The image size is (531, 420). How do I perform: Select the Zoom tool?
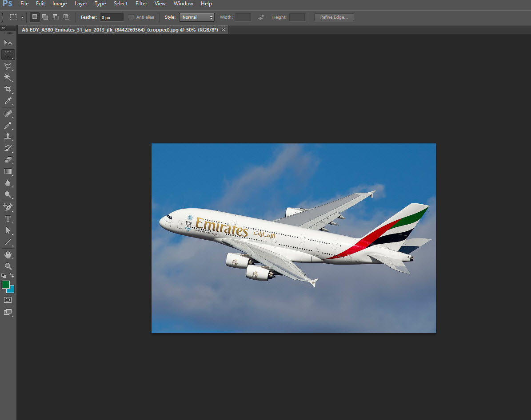8,266
